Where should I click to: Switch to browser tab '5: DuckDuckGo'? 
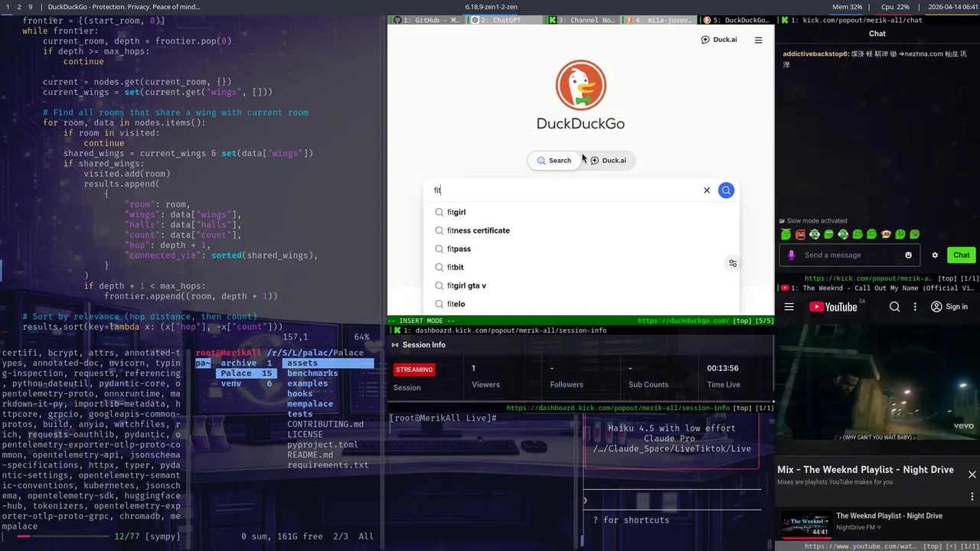point(736,20)
